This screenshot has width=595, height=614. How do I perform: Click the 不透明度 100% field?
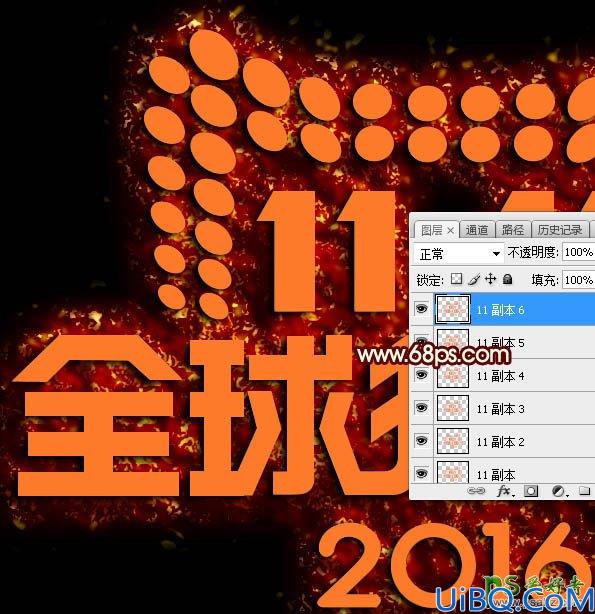579,252
